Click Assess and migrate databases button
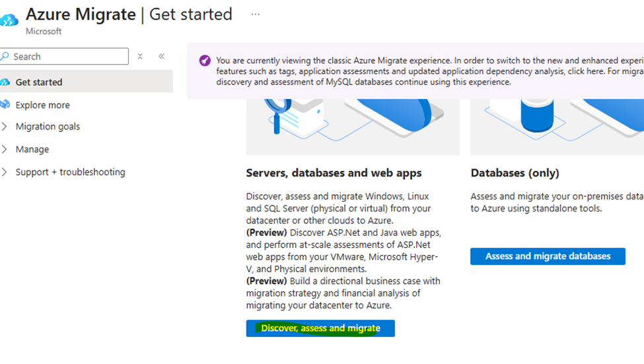This screenshot has width=644, height=364. (548, 256)
